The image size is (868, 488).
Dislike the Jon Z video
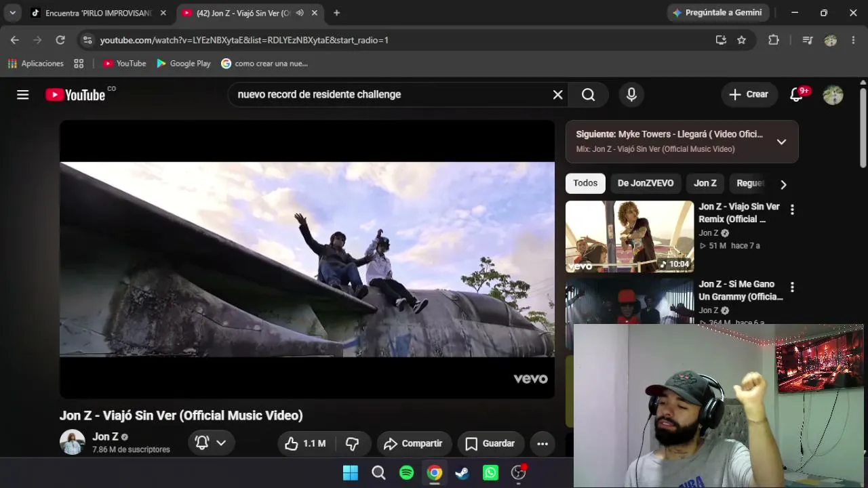coord(353,443)
